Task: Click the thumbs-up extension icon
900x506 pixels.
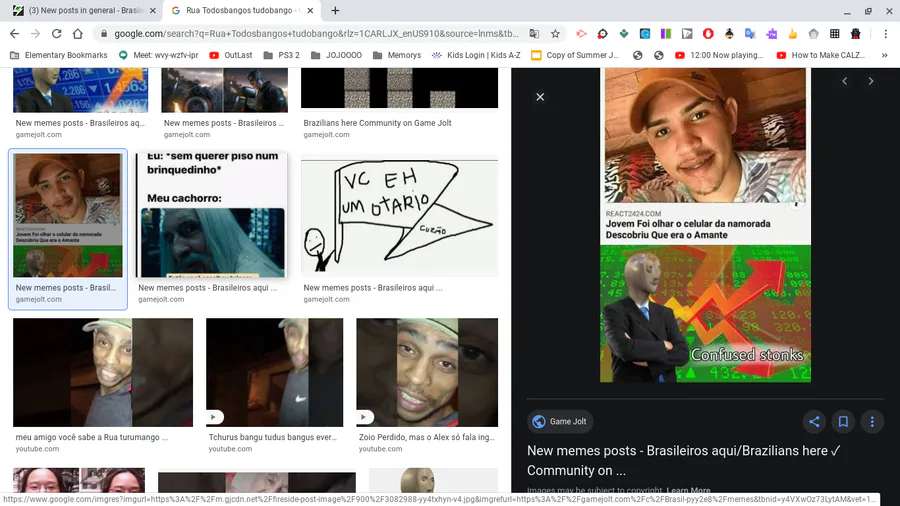Action: click(793, 34)
